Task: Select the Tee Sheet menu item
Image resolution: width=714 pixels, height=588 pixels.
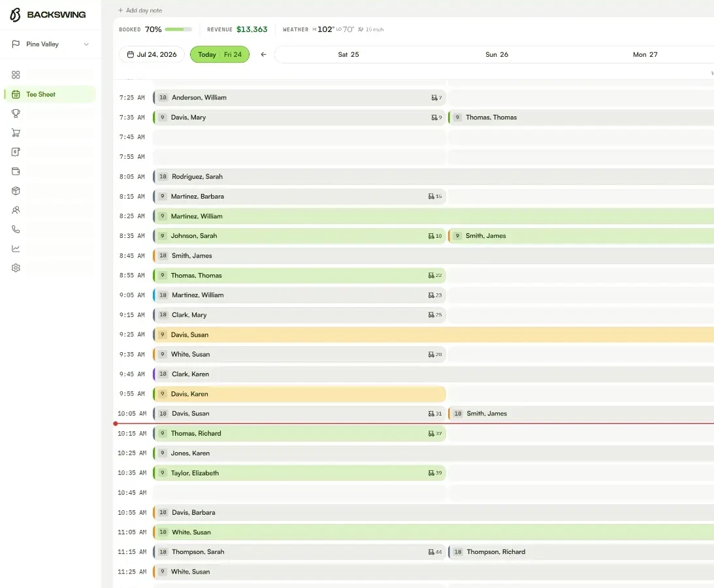Action: pyautogui.click(x=50, y=94)
